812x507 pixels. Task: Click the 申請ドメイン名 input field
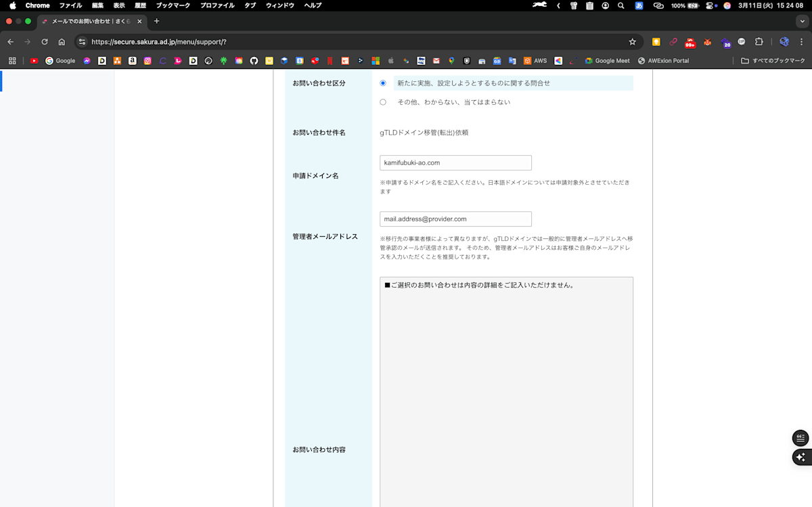coord(455,162)
